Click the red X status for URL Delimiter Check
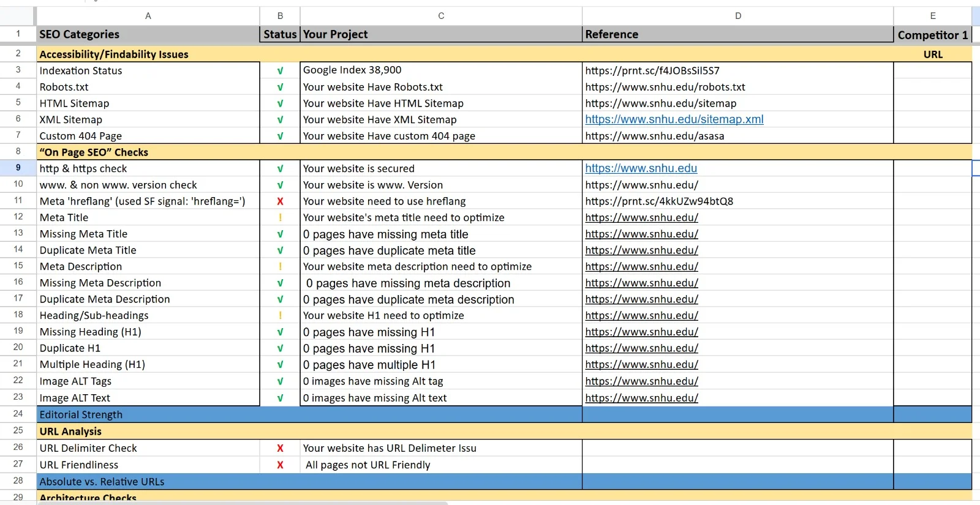Viewport: 980px width, 505px height. coord(280,448)
